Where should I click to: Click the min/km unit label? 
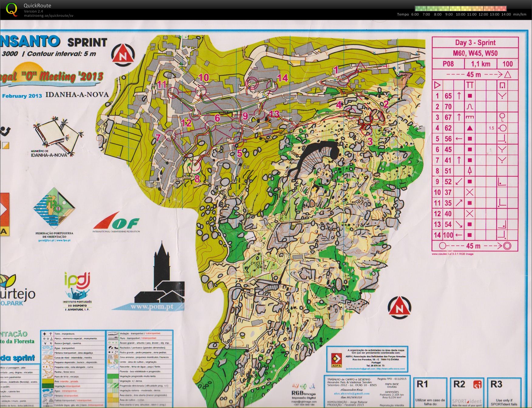520,14
